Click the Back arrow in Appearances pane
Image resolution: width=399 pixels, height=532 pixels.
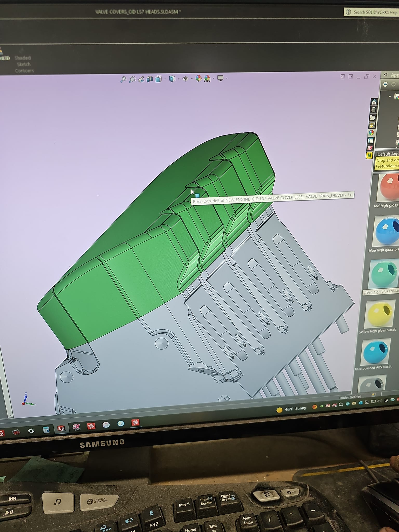[x=385, y=84]
